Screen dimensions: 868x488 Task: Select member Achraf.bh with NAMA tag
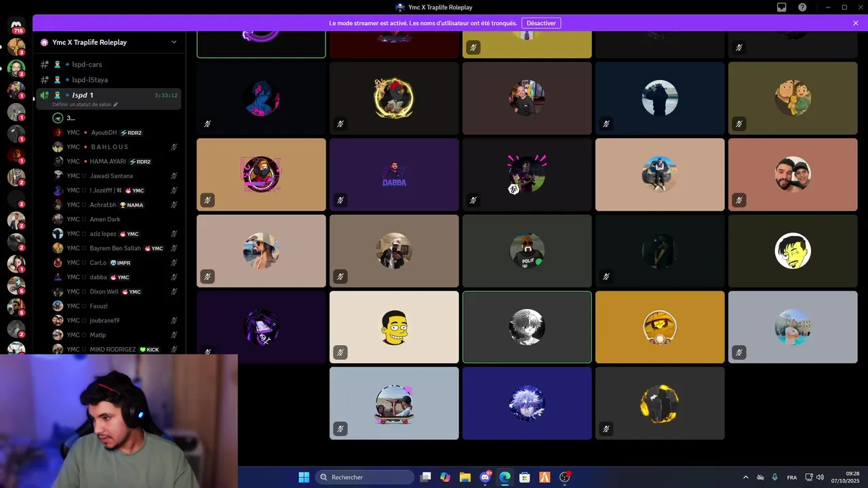pos(115,205)
